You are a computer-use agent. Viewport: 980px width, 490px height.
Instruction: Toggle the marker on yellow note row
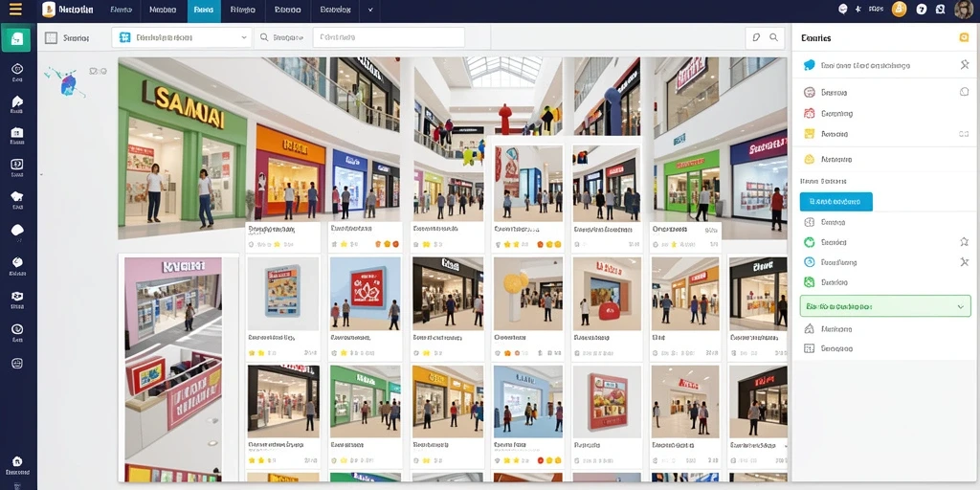tap(964, 134)
